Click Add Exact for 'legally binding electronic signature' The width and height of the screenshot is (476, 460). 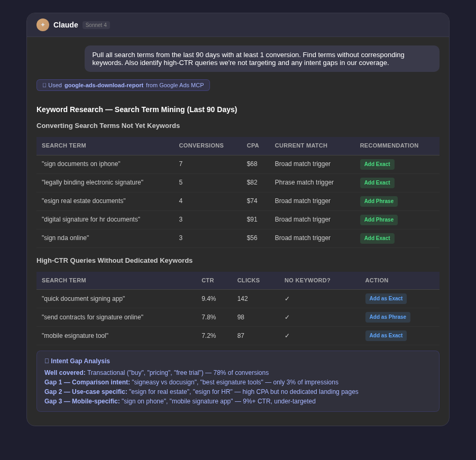[377, 182]
